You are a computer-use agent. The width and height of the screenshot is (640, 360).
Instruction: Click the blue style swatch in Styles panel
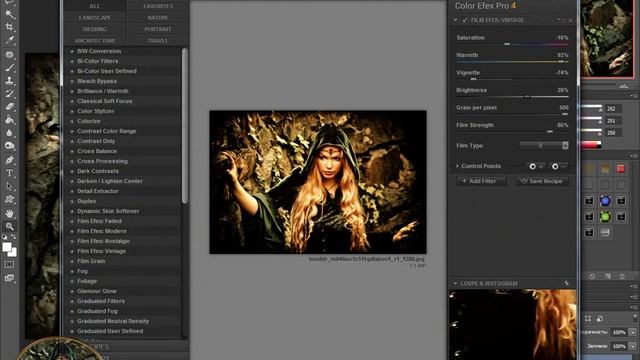tap(605, 200)
